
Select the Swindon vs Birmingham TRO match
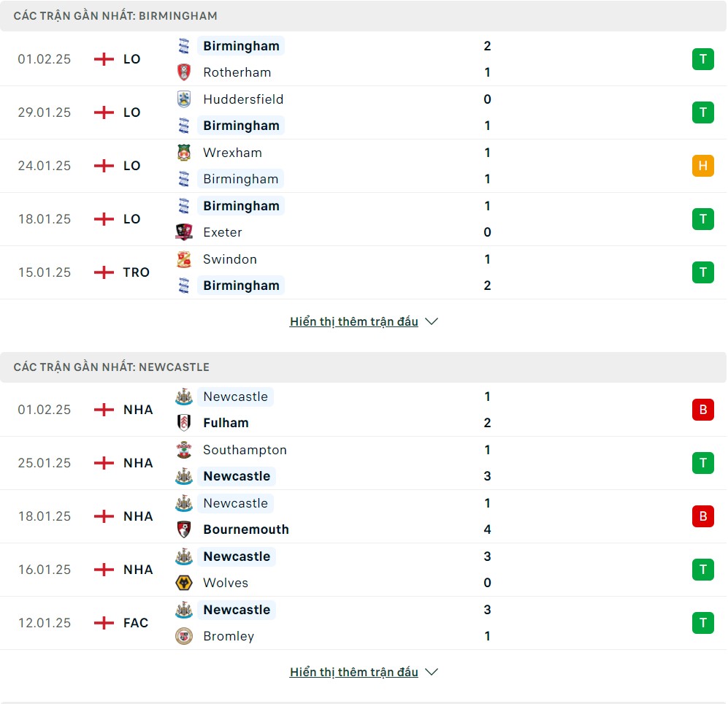[x=363, y=272]
